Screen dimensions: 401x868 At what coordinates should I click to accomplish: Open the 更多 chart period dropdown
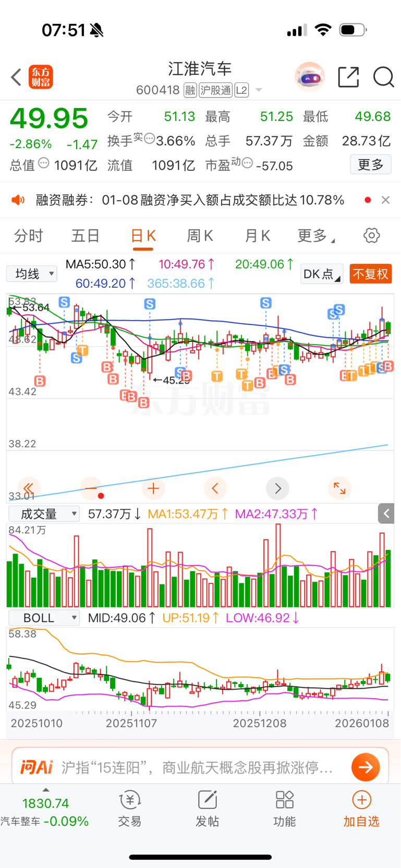[317, 236]
